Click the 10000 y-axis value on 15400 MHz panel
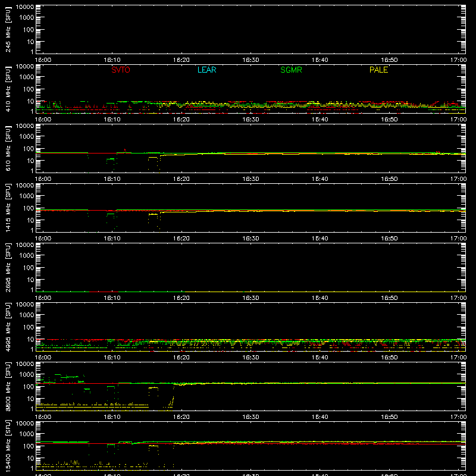The image size is (476, 476). click(25, 424)
